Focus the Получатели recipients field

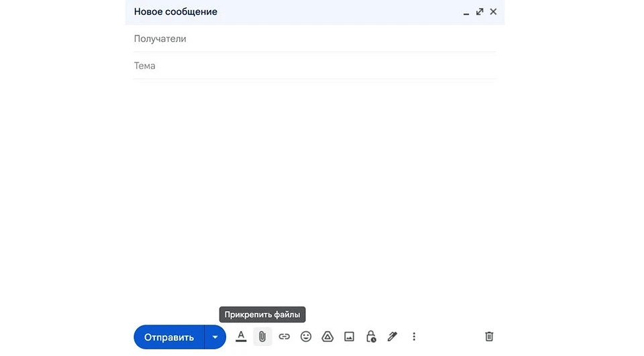click(x=315, y=39)
